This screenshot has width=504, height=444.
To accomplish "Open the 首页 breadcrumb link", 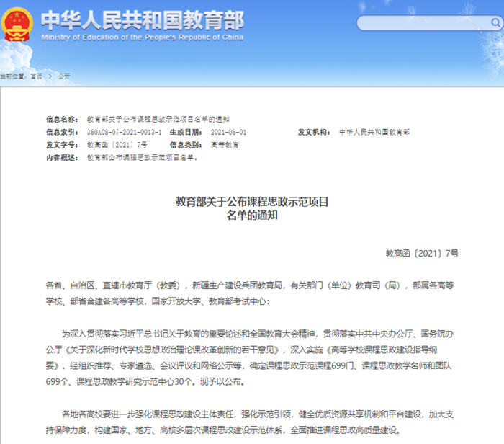I will (36, 76).
